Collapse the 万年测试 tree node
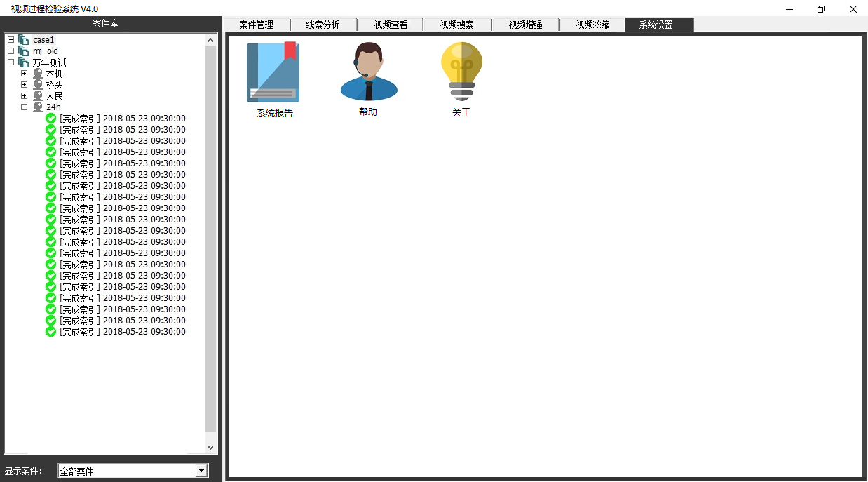868x482 pixels. click(x=11, y=62)
